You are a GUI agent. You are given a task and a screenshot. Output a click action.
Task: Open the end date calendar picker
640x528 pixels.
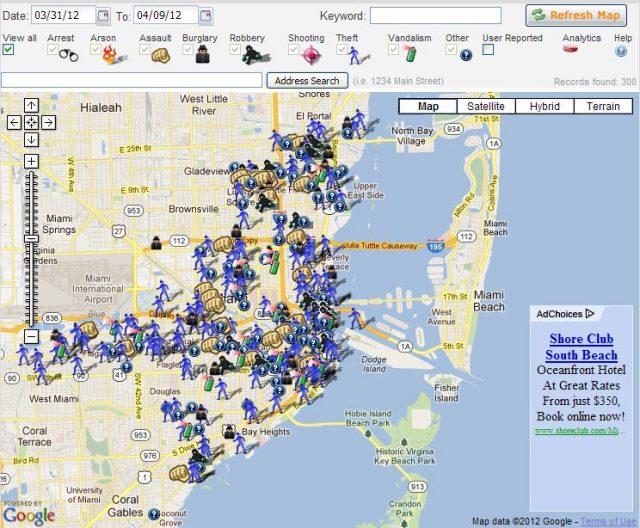(206, 16)
